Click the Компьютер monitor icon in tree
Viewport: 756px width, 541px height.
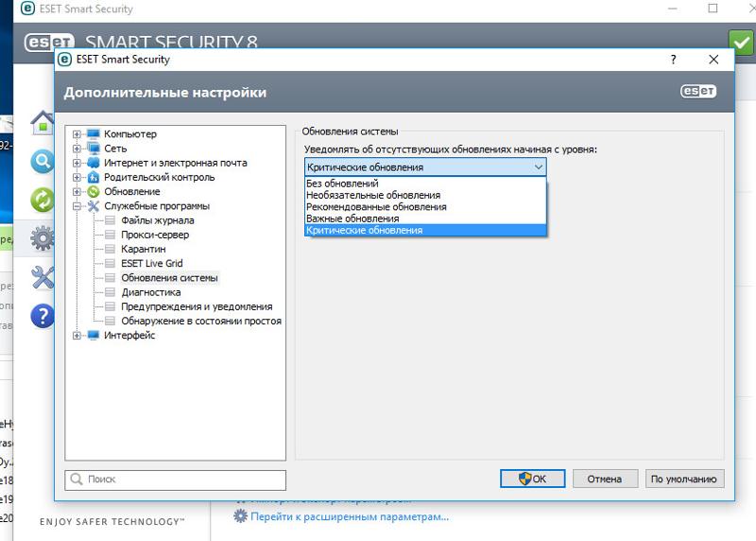pos(93,133)
